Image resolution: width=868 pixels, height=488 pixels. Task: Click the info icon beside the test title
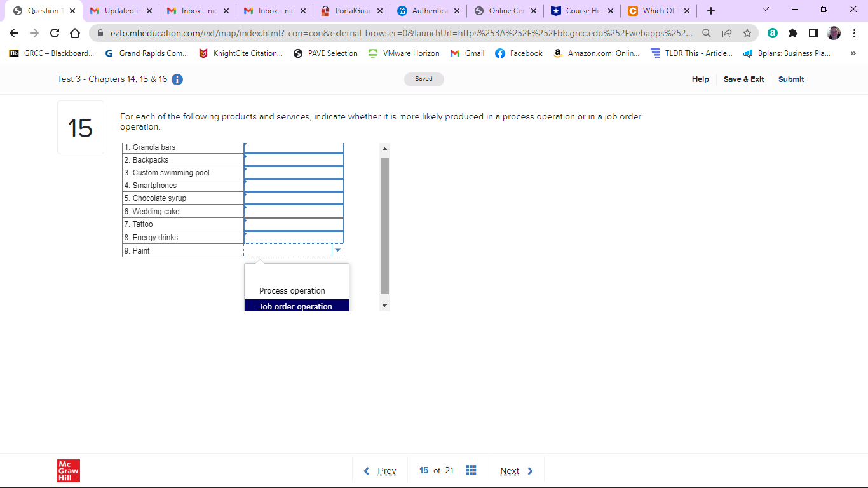(x=176, y=79)
